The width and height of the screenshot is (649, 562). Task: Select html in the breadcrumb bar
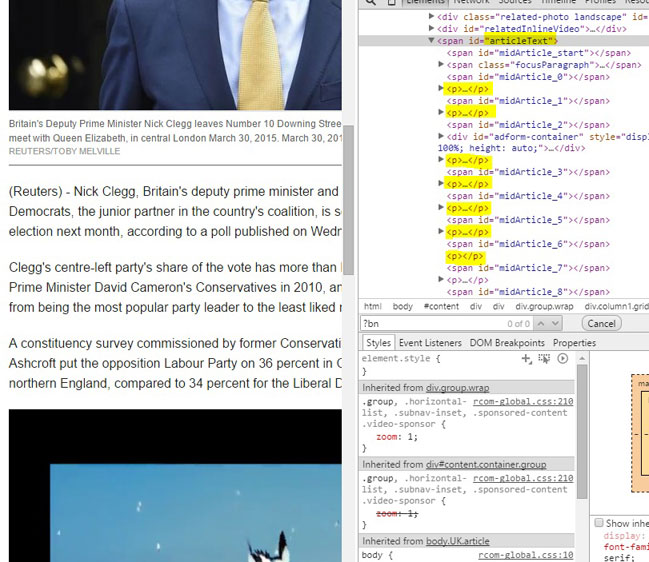(373, 306)
